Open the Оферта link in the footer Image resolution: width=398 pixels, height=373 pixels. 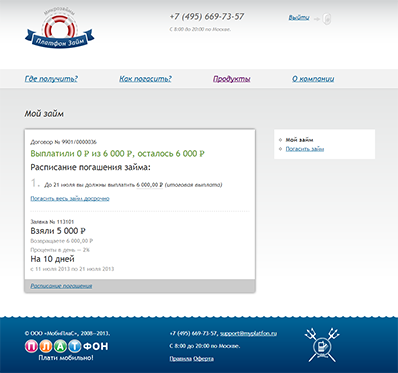[x=203, y=359]
